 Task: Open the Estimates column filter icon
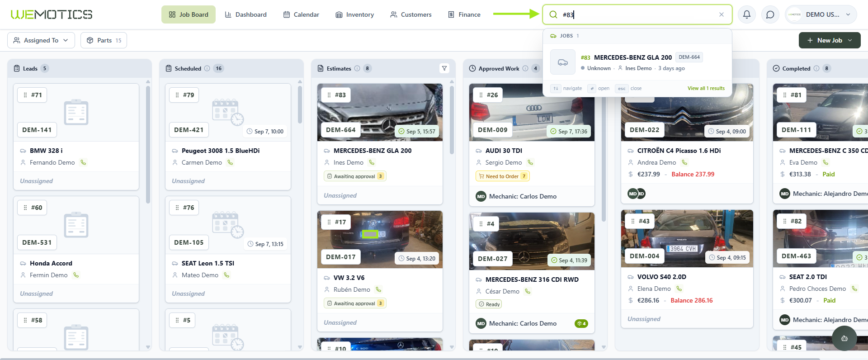tap(444, 68)
